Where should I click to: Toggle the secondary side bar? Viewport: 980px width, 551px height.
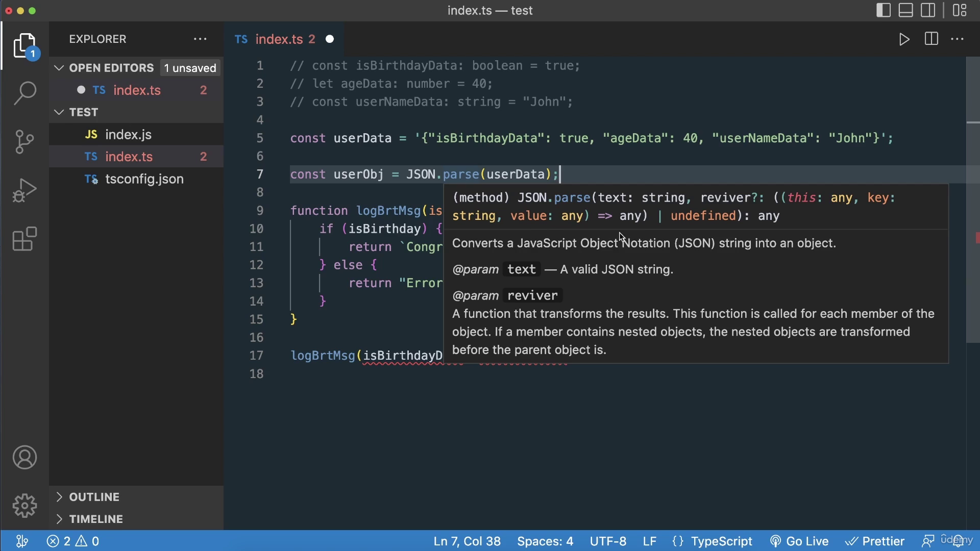pos(928,10)
